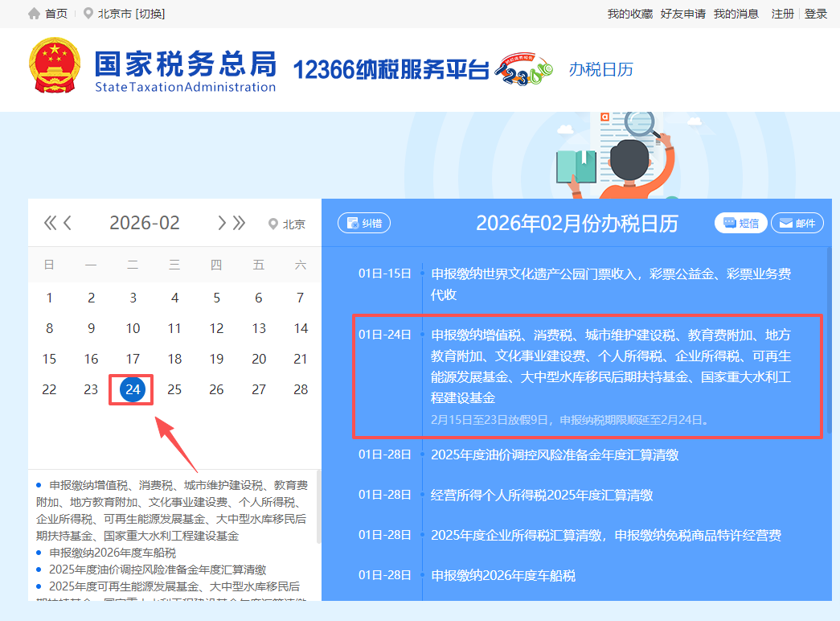Viewport: 840px width, 621px height.
Task: Click the 邮件 email reminder button
Action: coord(797,224)
